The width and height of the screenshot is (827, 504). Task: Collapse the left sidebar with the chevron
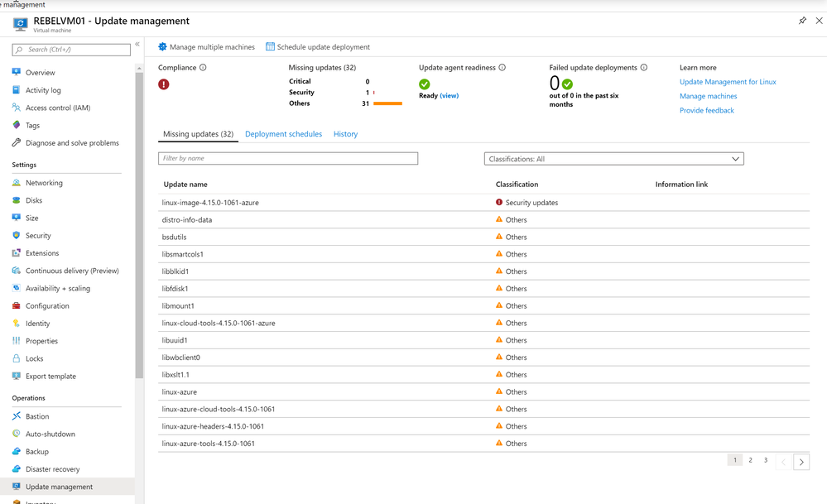(137, 45)
